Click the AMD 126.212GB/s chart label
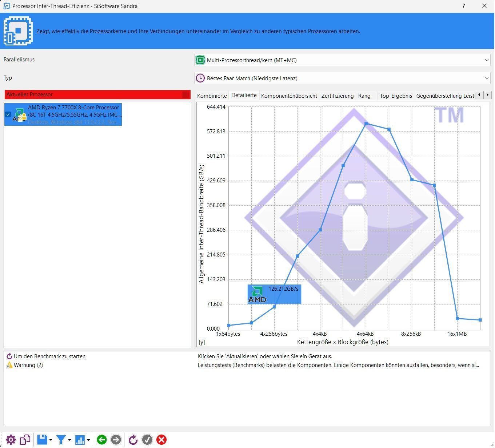This screenshot has width=495, height=448. [274, 294]
